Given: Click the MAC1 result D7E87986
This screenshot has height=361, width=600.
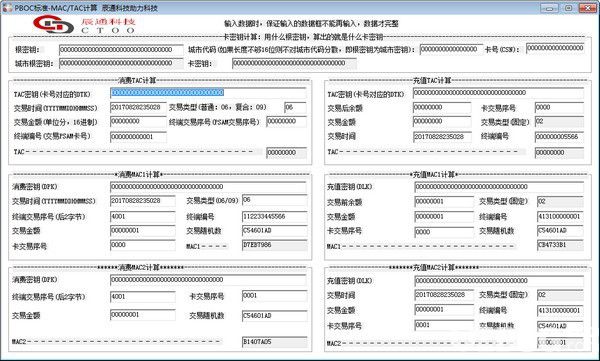Looking at the screenshot, I should tap(274, 245).
